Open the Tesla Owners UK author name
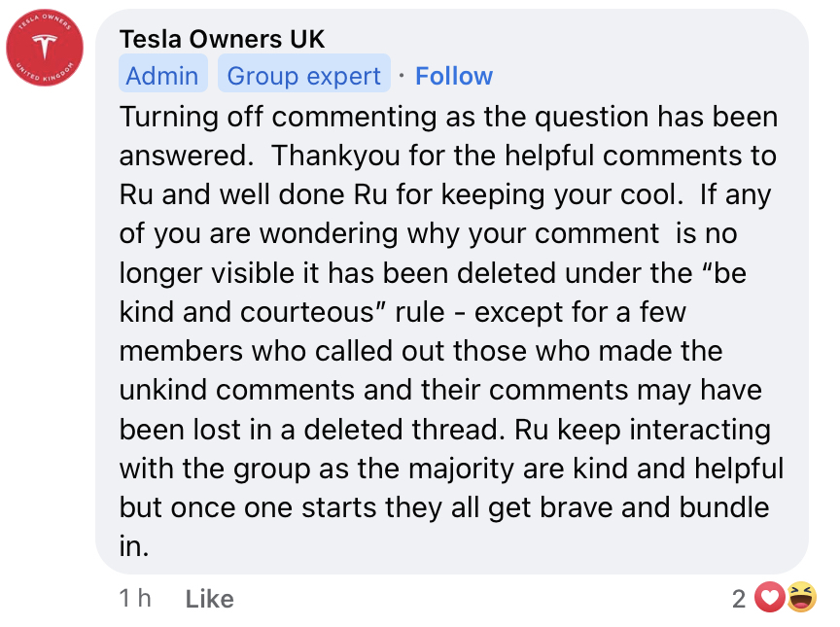This screenshot has width=840, height=627. (222, 39)
